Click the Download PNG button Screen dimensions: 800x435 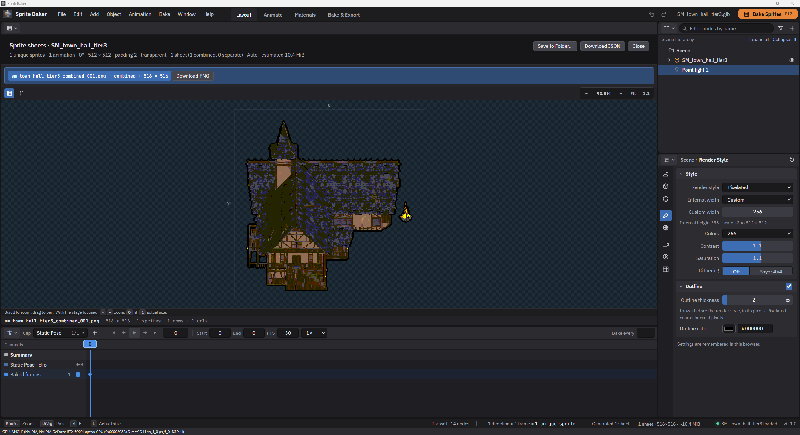(192, 76)
